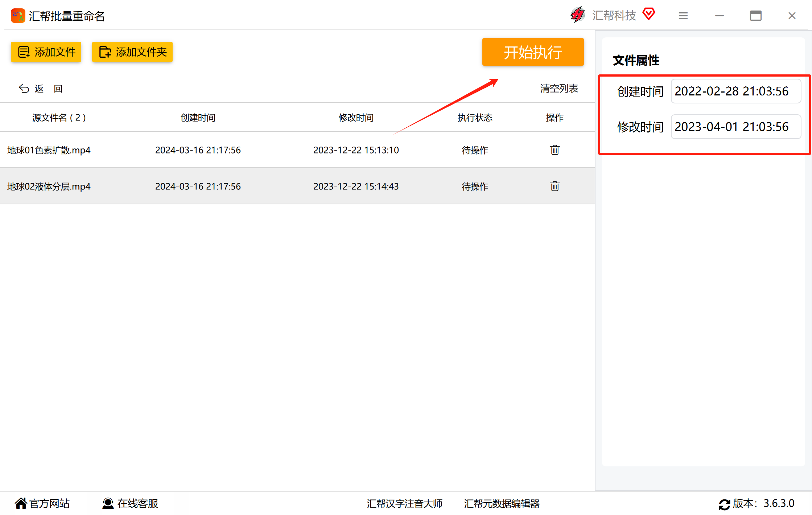This screenshot has height=515, width=812.
Task: Click modified time 2023-12-22 15:14:43 cell
Action: pyautogui.click(x=356, y=186)
